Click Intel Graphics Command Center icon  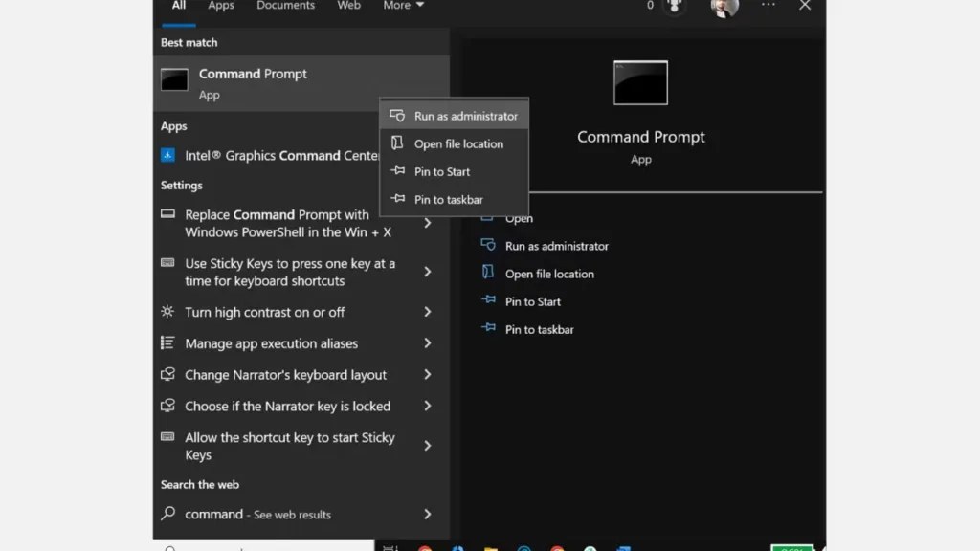pyautogui.click(x=167, y=155)
